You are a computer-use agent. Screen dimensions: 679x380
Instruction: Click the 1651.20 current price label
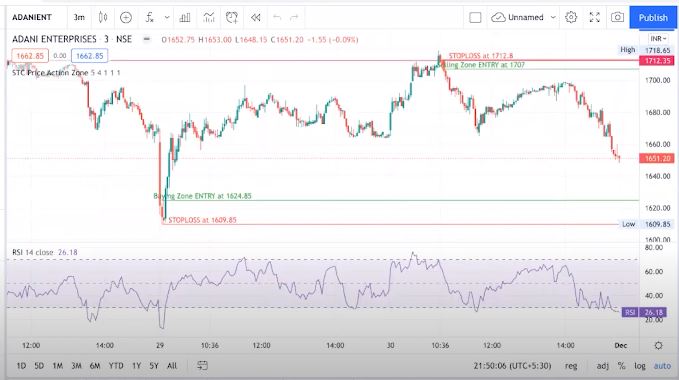(657, 158)
